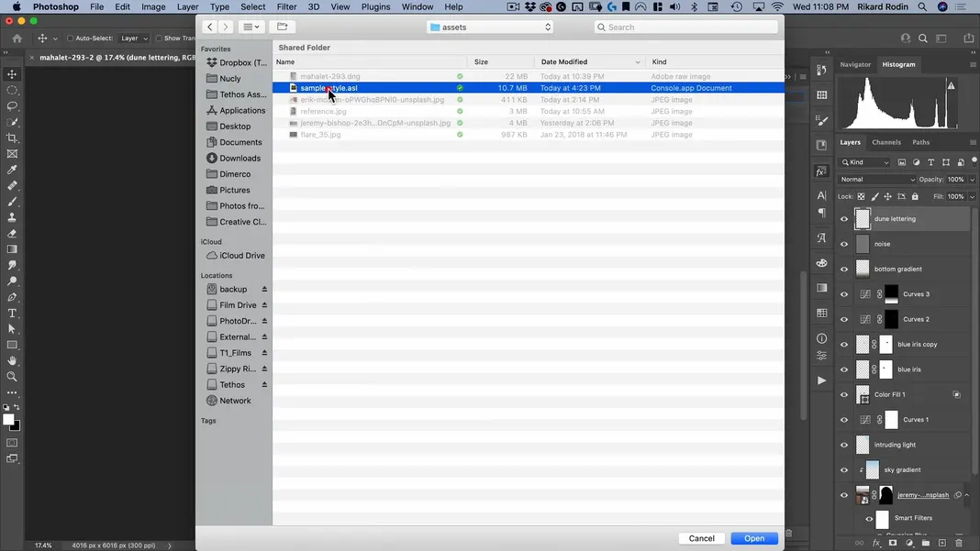Select the Pen tool
The width and height of the screenshot is (980, 551).
(x=12, y=297)
